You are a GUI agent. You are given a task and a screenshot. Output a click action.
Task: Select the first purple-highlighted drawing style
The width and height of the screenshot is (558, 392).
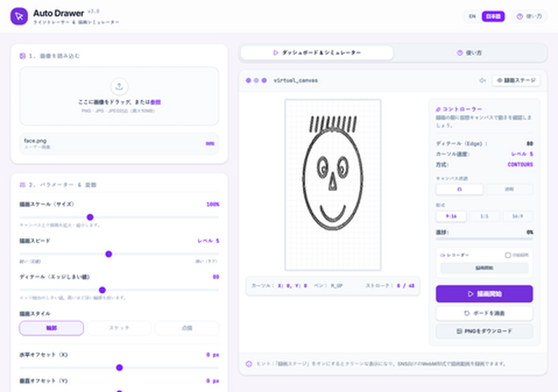tap(51, 328)
